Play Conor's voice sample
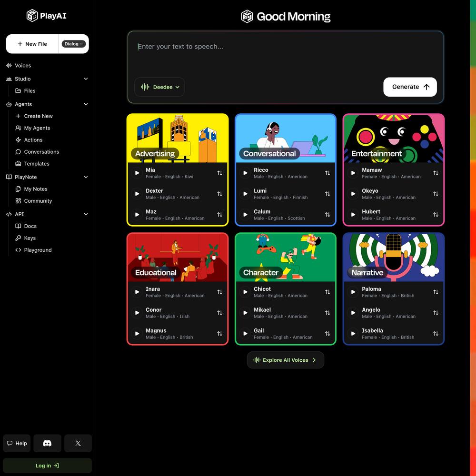The image size is (476, 476). click(x=137, y=313)
